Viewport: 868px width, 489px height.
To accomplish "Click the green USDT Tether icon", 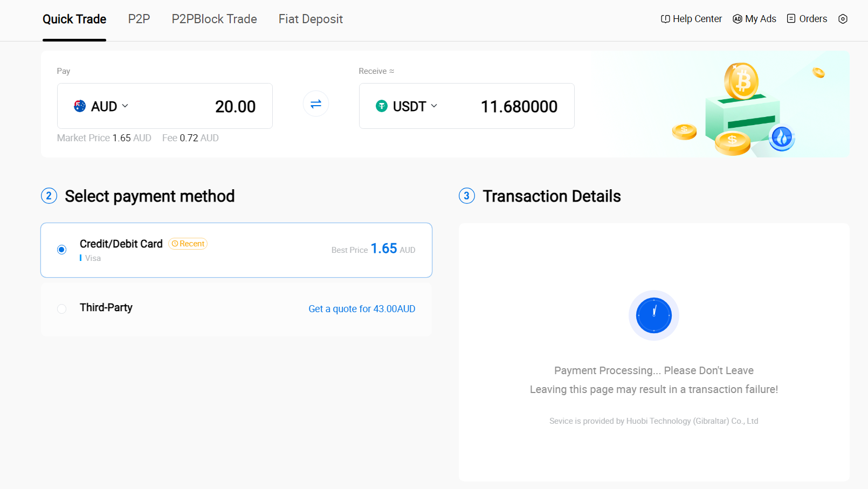I will [x=382, y=106].
